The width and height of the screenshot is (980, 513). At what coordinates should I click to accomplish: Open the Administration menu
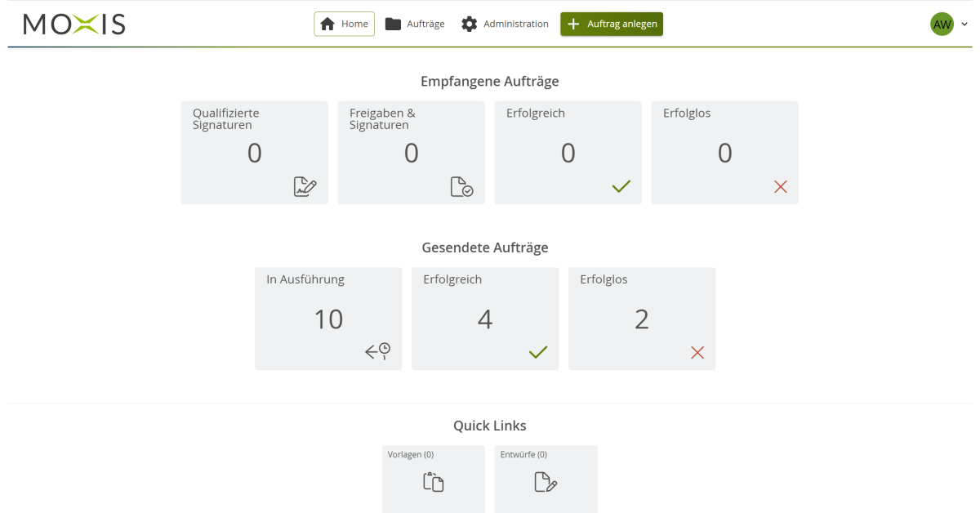coord(505,24)
